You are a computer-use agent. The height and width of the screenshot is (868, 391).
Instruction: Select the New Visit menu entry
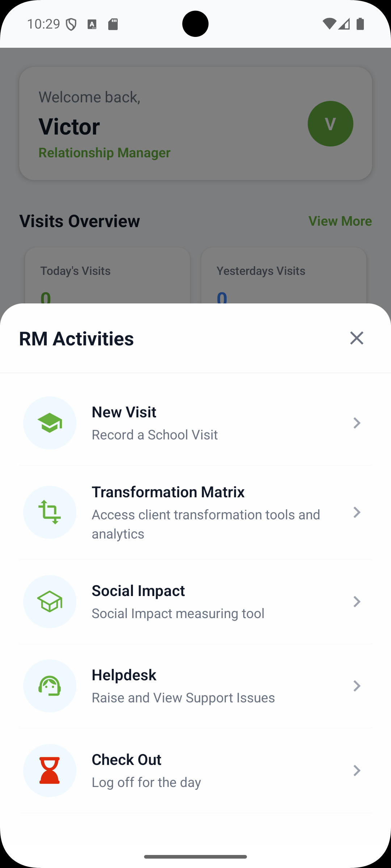click(x=195, y=423)
